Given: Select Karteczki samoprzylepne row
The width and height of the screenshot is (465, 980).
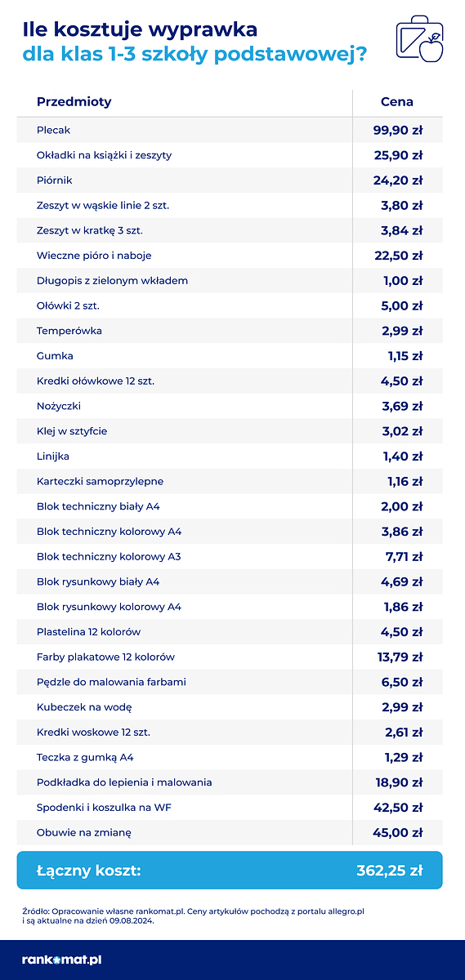Looking at the screenshot, I should click(230, 481).
